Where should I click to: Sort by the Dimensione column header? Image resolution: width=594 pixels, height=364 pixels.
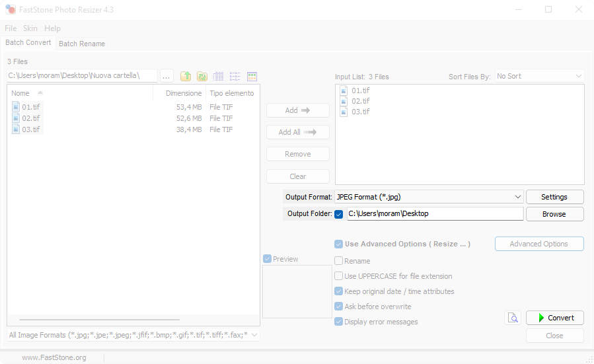click(184, 93)
